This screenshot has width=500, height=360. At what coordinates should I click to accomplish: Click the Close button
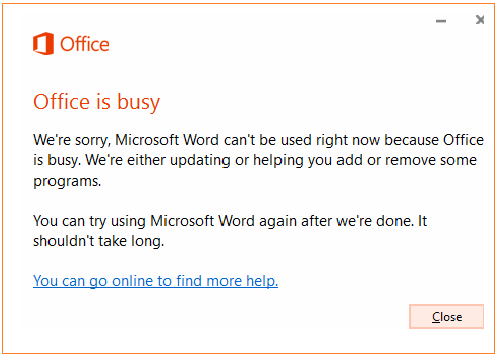(446, 316)
